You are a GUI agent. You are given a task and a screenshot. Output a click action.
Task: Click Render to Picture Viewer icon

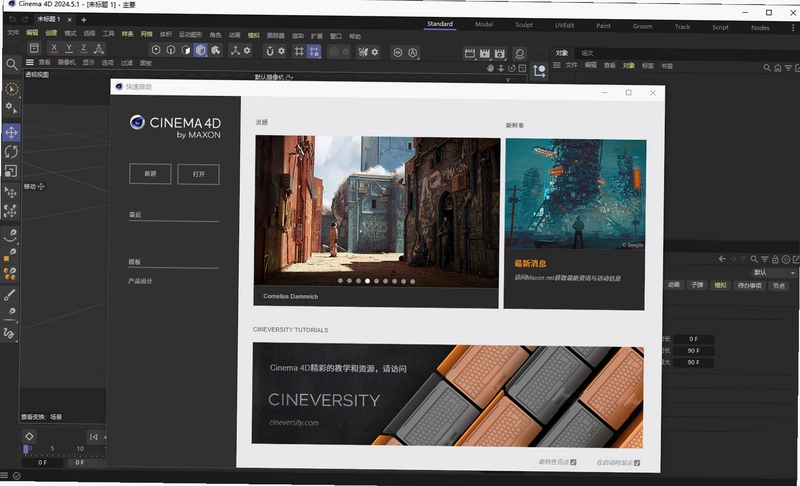485,53
